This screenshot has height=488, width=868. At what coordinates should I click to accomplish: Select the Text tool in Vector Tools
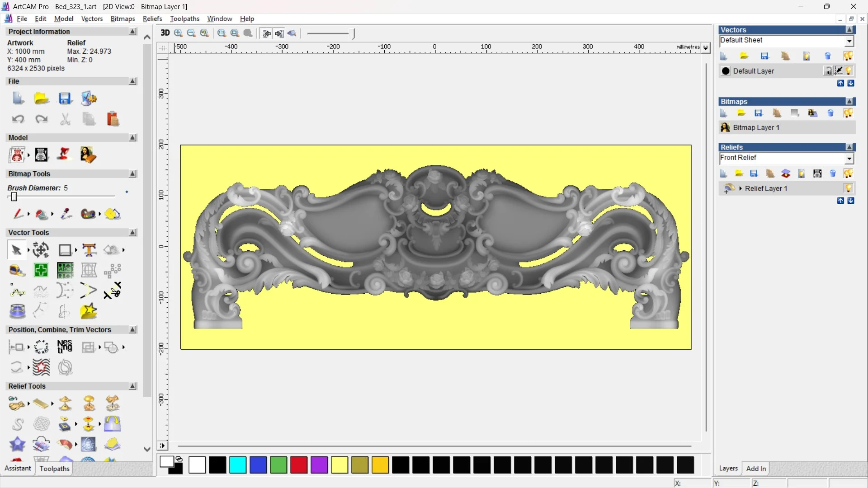pos(89,250)
